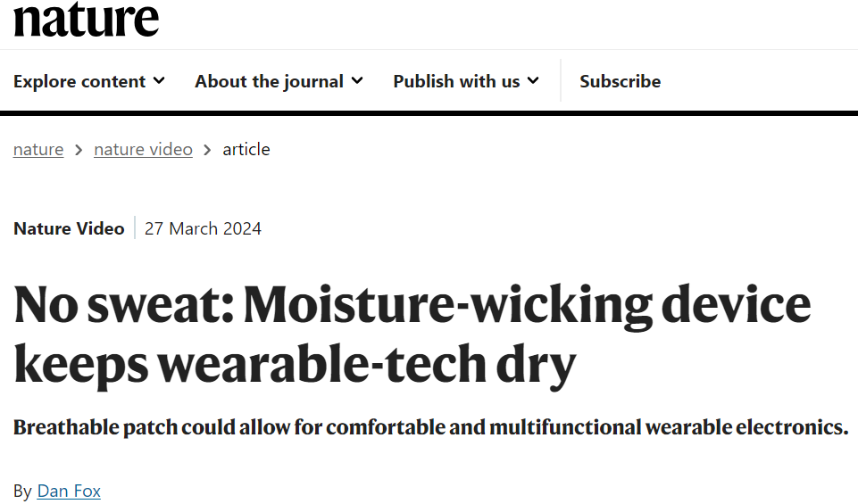Select the article breadcrumb text
This screenshot has width=858, height=504.
point(246,149)
